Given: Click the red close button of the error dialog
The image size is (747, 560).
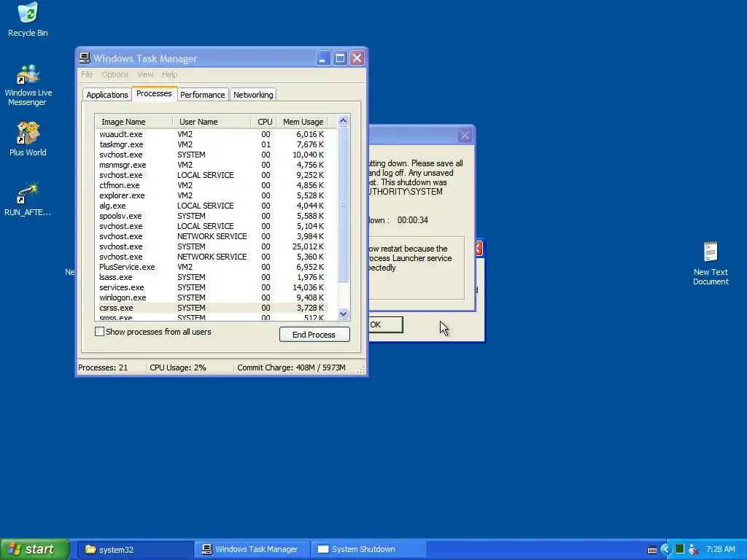Looking at the screenshot, I should [479, 248].
